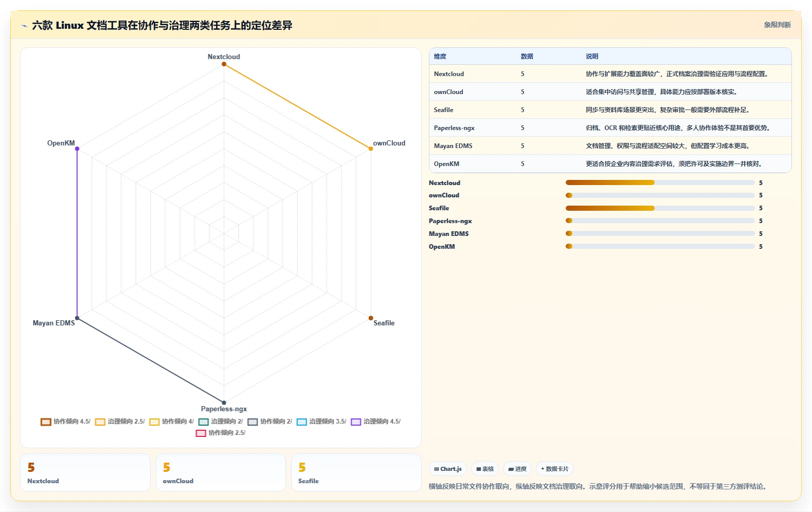
Task: Click the Paperless-ngx description about 归档、OCR
Action: pyautogui.click(x=678, y=128)
